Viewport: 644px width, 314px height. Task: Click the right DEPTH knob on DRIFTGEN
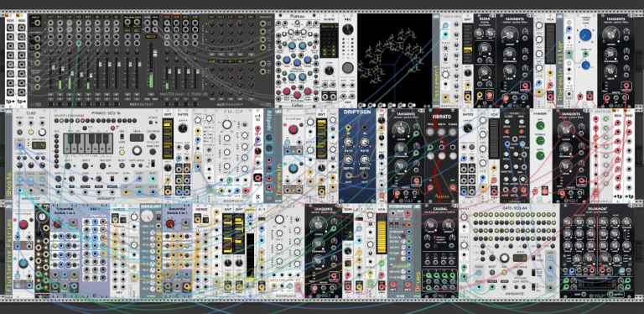pos(364,160)
